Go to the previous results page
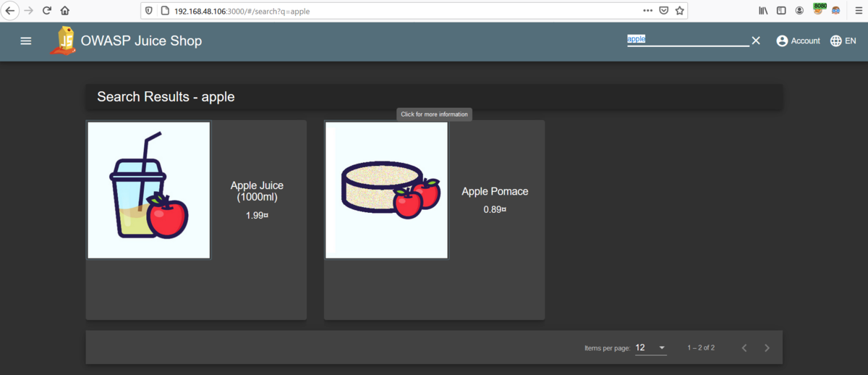 [744, 348]
